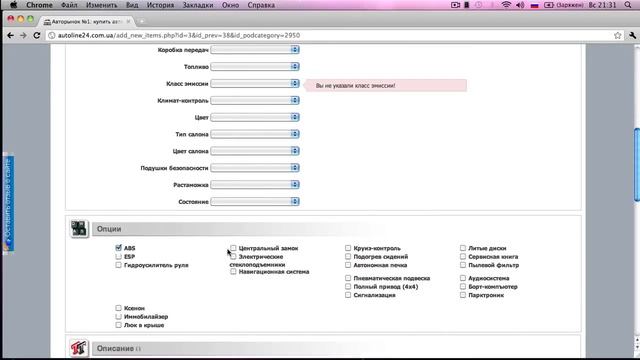Open the Тип салона dropdown

point(255,134)
